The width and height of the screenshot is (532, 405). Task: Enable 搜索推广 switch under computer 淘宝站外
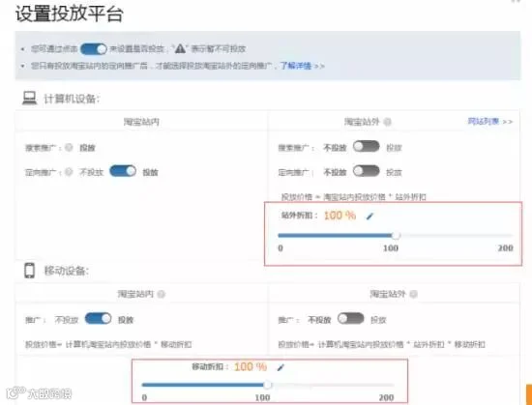pos(366,146)
